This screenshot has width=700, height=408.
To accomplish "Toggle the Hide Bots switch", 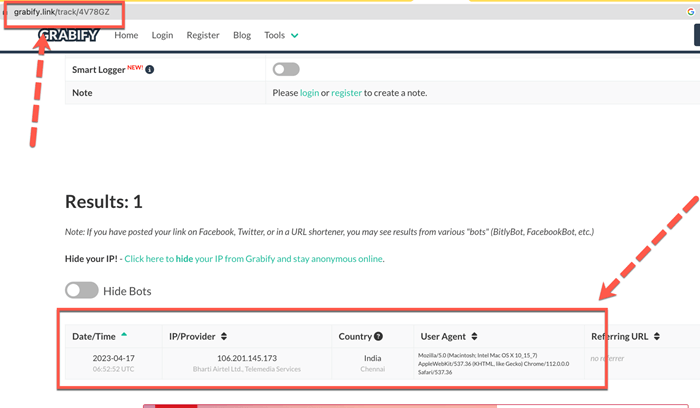I will tap(82, 290).
